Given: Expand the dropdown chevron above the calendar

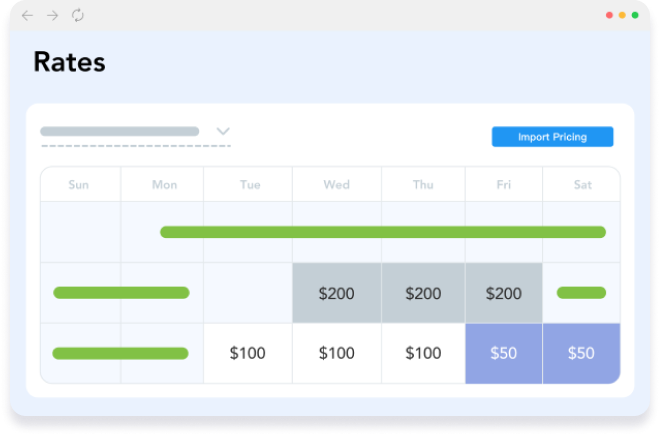Looking at the screenshot, I should click(223, 131).
